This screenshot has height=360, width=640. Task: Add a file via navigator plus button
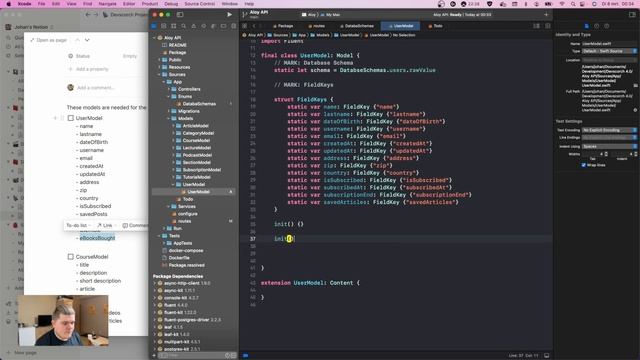pyautogui.click(x=154, y=356)
